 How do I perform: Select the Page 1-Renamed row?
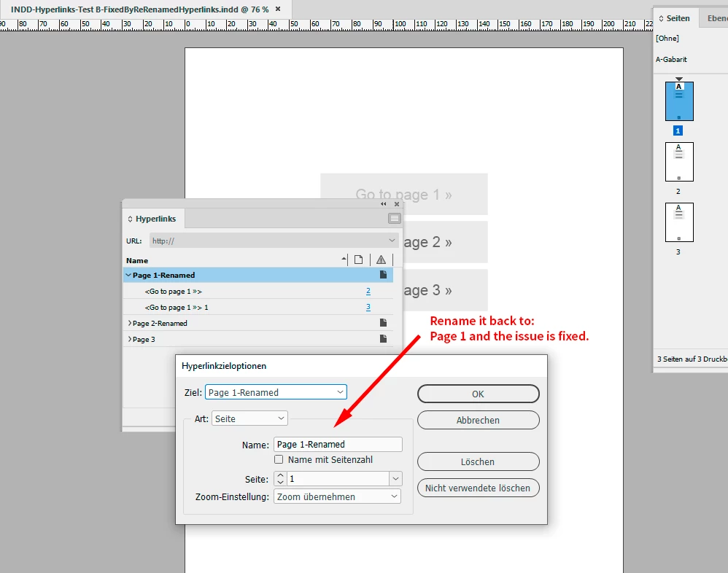pyautogui.click(x=258, y=275)
